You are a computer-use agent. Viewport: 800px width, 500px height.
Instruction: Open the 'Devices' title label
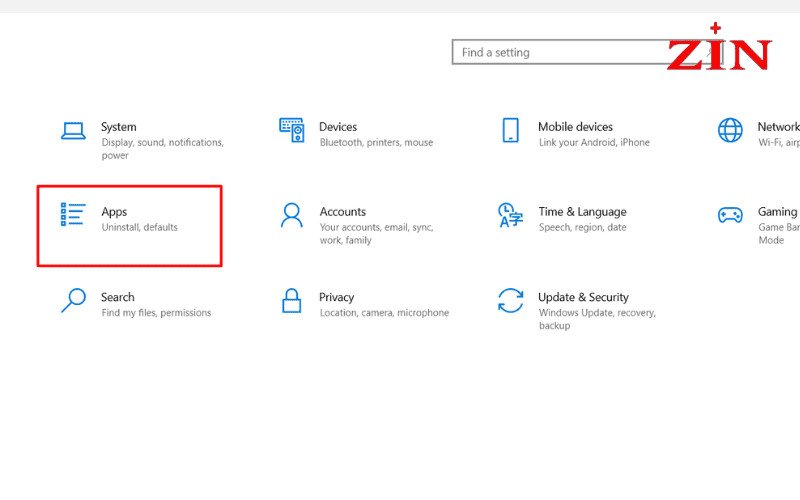pyautogui.click(x=338, y=127)
